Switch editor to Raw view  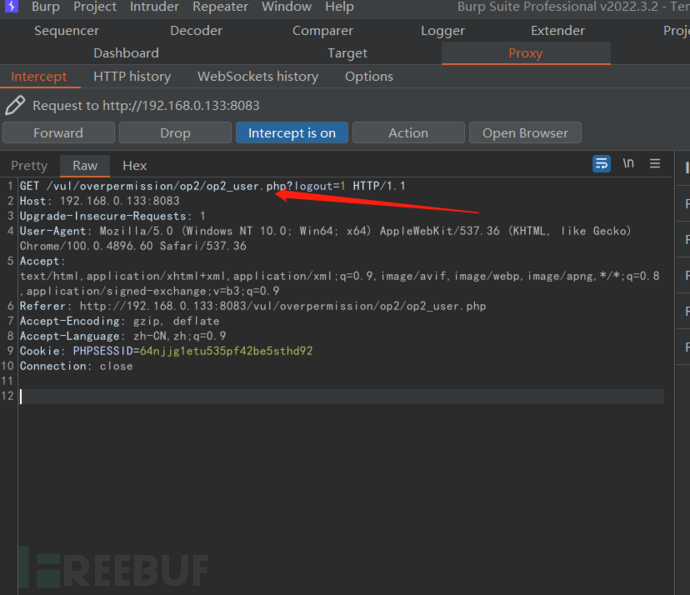pos(85,165)
